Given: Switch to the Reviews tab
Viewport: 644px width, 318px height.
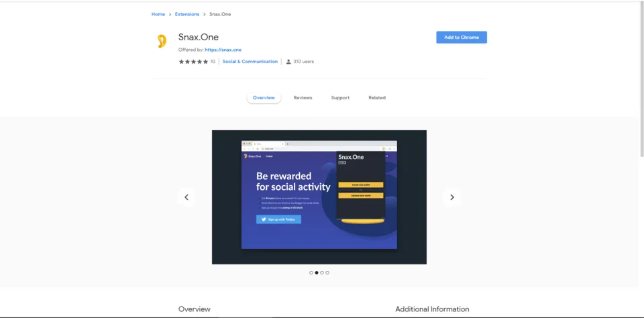Looking at the screenshot, I should [x=303, y=98].
